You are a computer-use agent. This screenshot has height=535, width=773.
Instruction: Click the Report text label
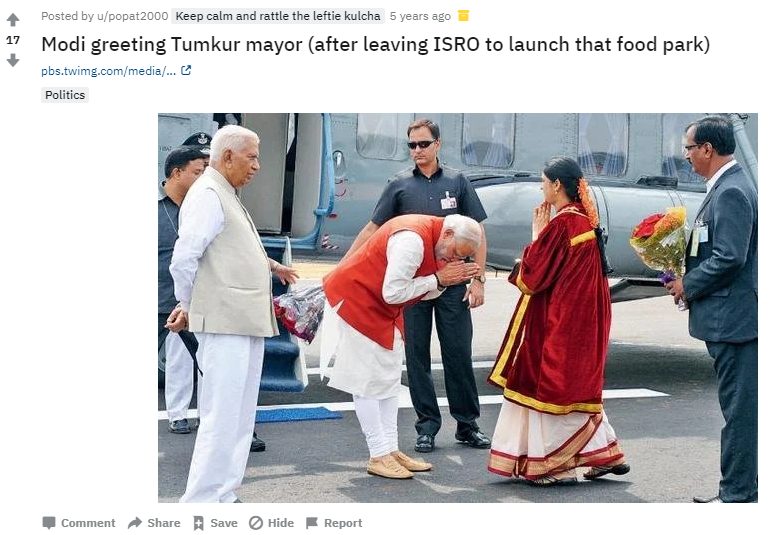click(x=343, y=523)
